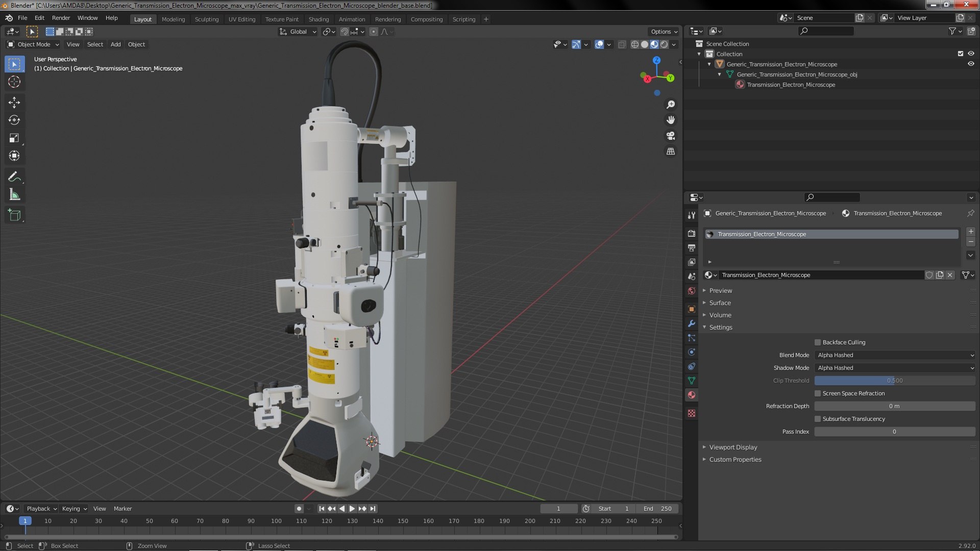This screenshot has width=980, height=551.
Task: Open the Output properties tab
Action: pos(692,247)
